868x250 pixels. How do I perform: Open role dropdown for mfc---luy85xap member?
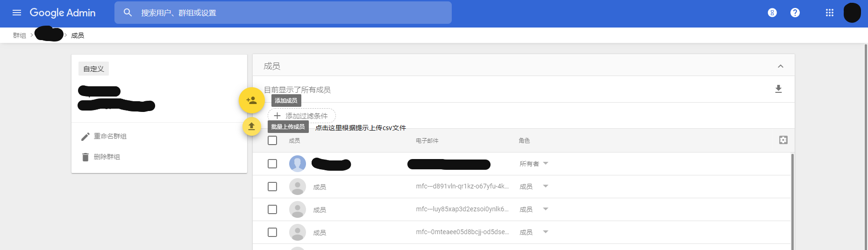coord(545,209)
